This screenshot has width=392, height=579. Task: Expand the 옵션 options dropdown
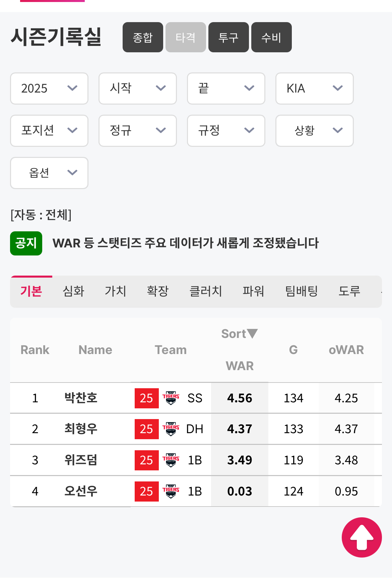[49, 173]
